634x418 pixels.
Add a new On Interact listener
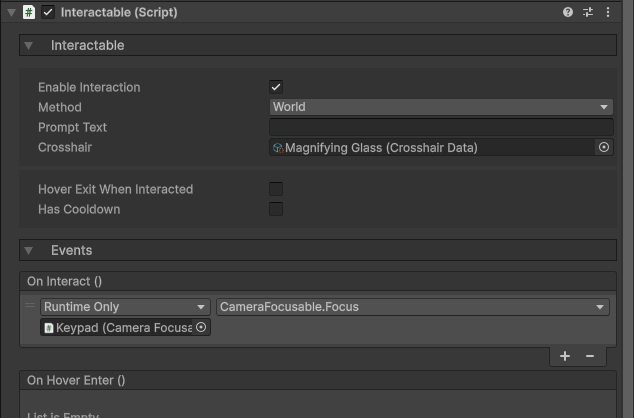click(565, 356)
